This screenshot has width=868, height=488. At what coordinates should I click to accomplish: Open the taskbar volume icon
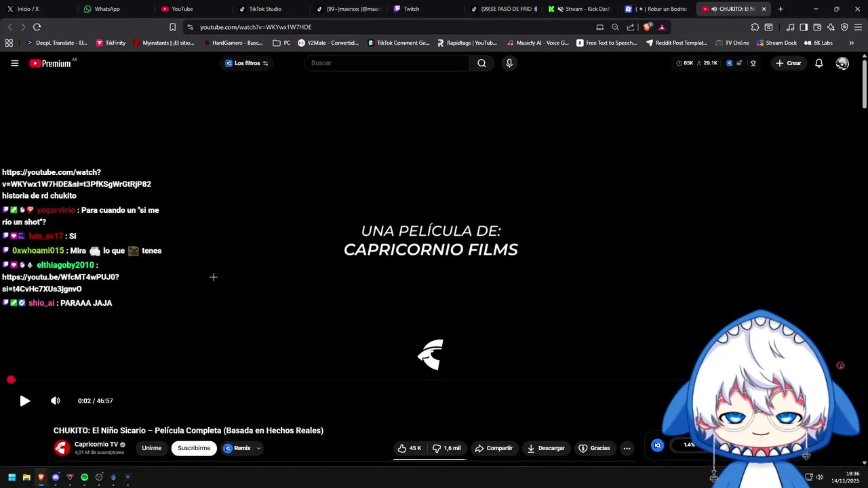tap(819, 477)
